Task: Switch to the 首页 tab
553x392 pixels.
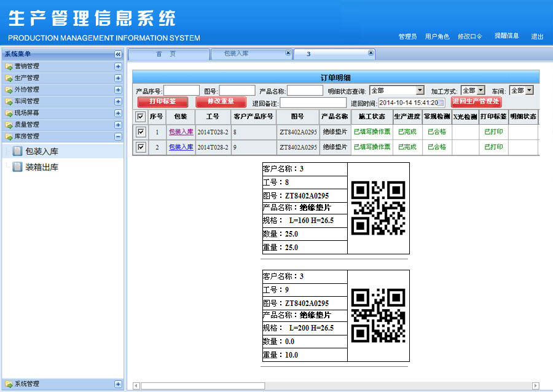Action: 166,54
